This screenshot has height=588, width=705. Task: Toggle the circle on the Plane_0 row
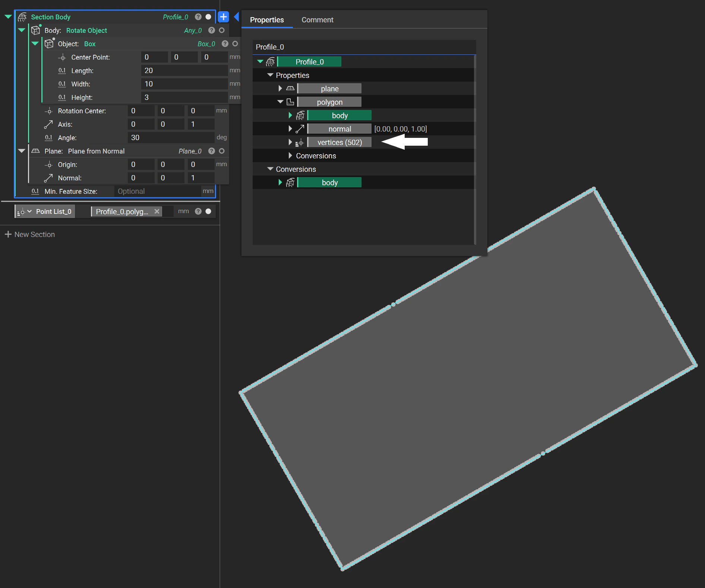[x=222, y=151]
